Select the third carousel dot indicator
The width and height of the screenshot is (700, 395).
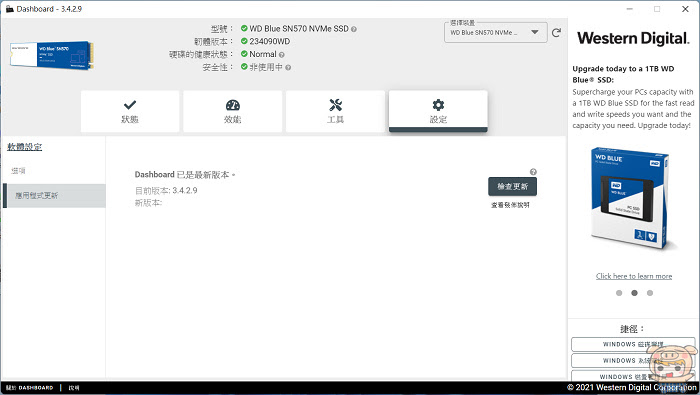650,293
